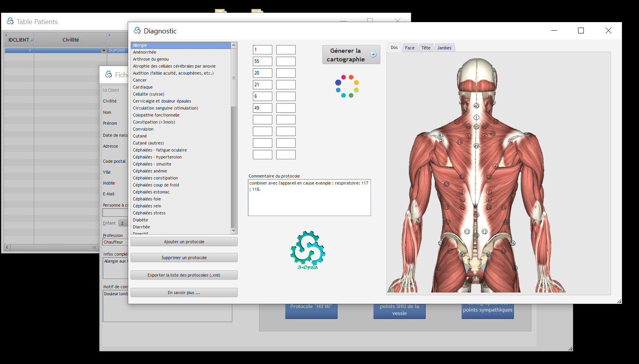The height and width of the screenshot is (364, 639).
Task: Open the Jambes tab
Action: pyautogui.click(x=444, y=48)
